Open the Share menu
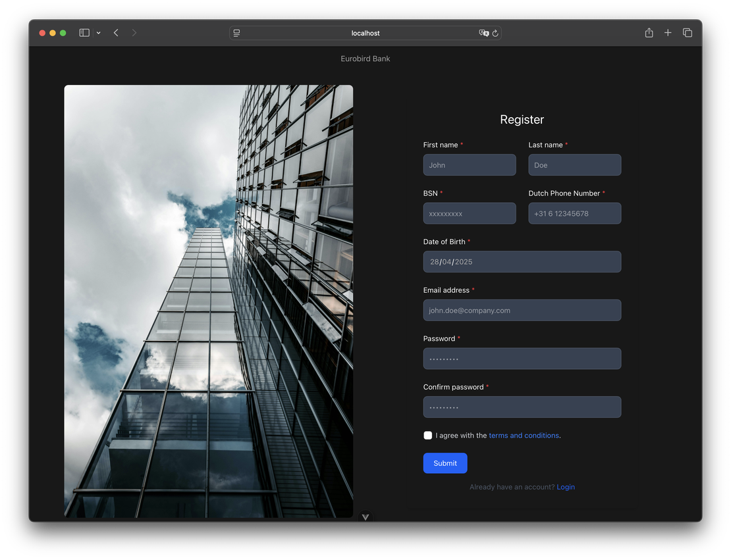Image resolution: width=731 pixels, height=560 pixels. click(x=649, y=32)
